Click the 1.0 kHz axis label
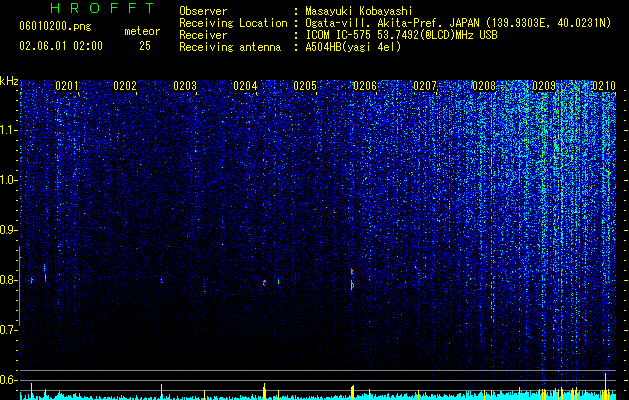This screenshot has height=400, width=629. click(9, 180)
